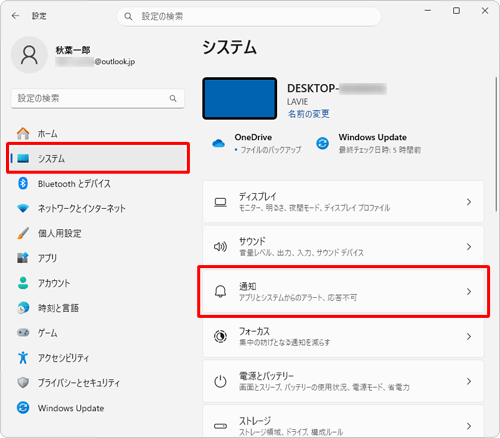Click the blue desktop wallpaper thumbnail
The image size is (500, 438).
239,98
